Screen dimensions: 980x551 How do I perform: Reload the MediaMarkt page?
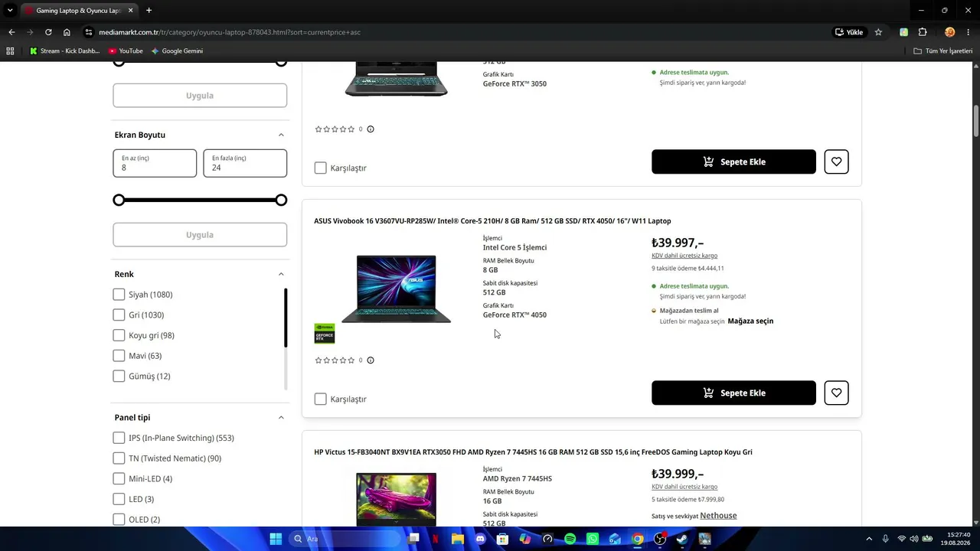click(x=48, y=32)
